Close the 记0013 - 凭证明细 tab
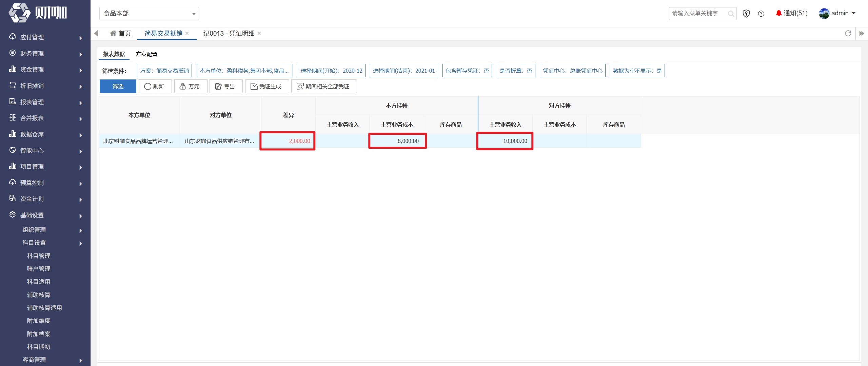 coord(259,33)
